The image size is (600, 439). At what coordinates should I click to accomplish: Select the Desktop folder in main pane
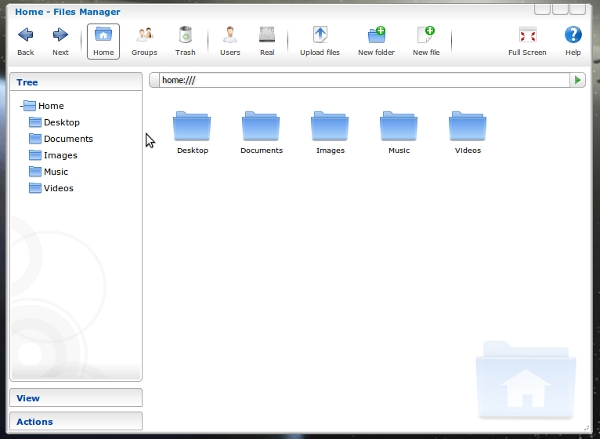click(192, 132)
